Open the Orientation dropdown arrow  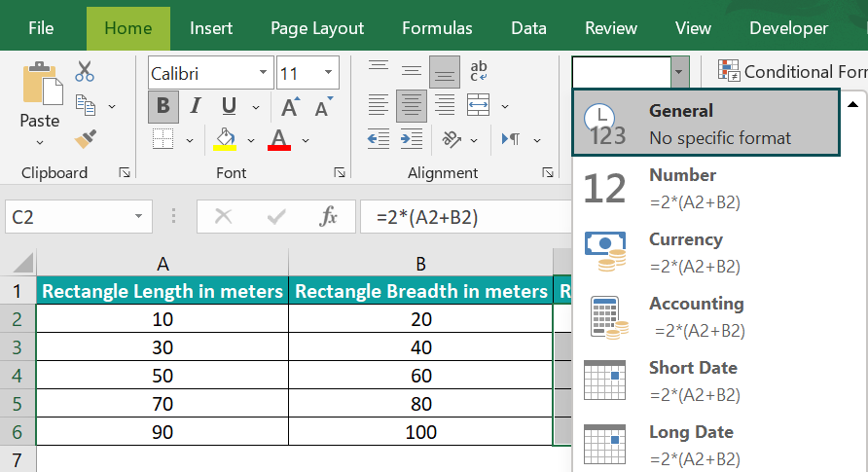pos(474,140)
